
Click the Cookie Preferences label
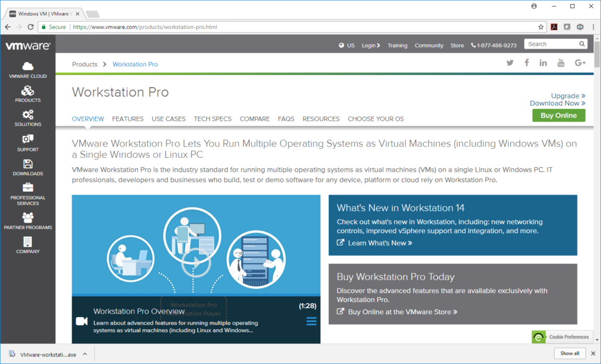pos(569,337)
